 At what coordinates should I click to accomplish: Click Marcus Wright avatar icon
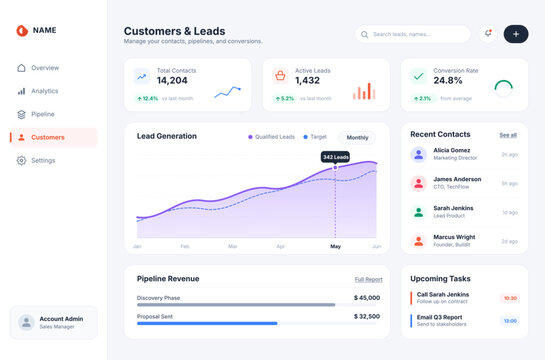click(418, 241)
